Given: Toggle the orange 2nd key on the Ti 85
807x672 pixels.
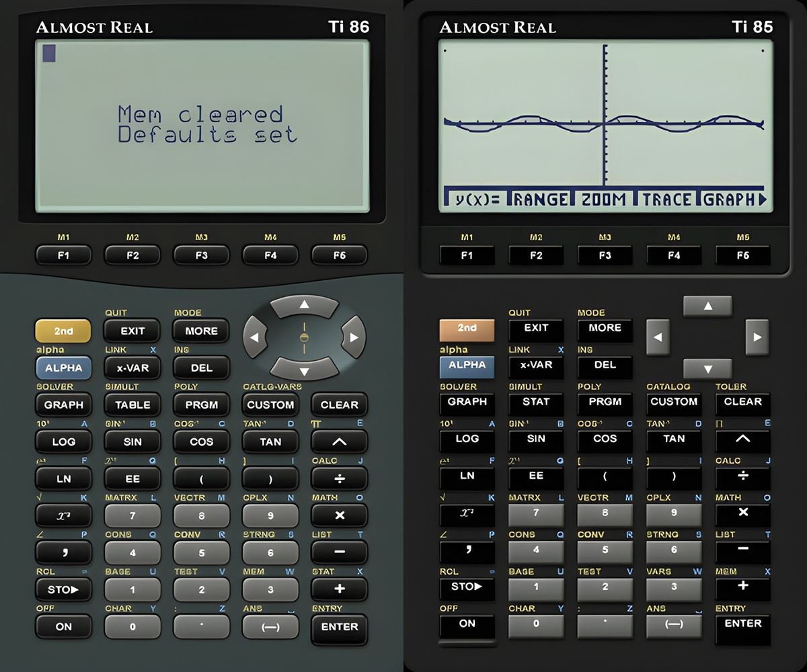Looking at the screenshot, I should point(467,328).
